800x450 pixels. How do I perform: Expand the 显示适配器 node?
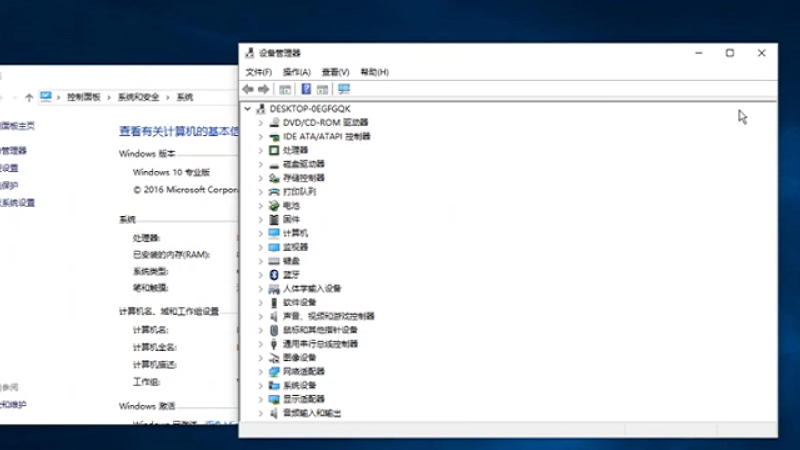260,399
